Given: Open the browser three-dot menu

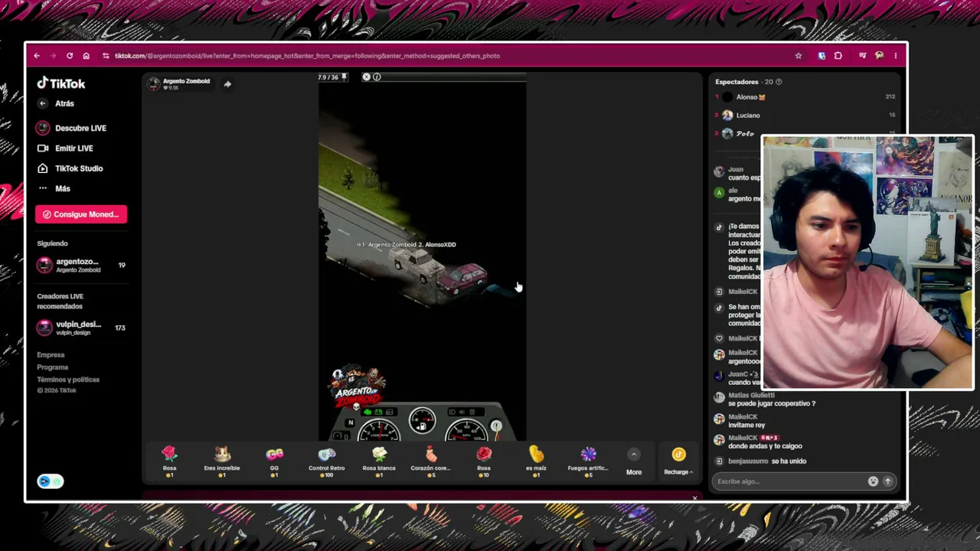Looking at the screenshot, I should point(896,56).
